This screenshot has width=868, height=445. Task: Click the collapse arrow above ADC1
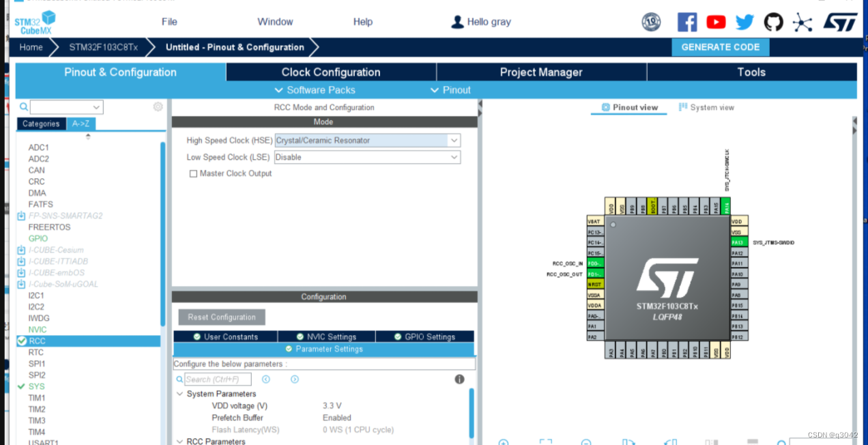coord(87,137)
